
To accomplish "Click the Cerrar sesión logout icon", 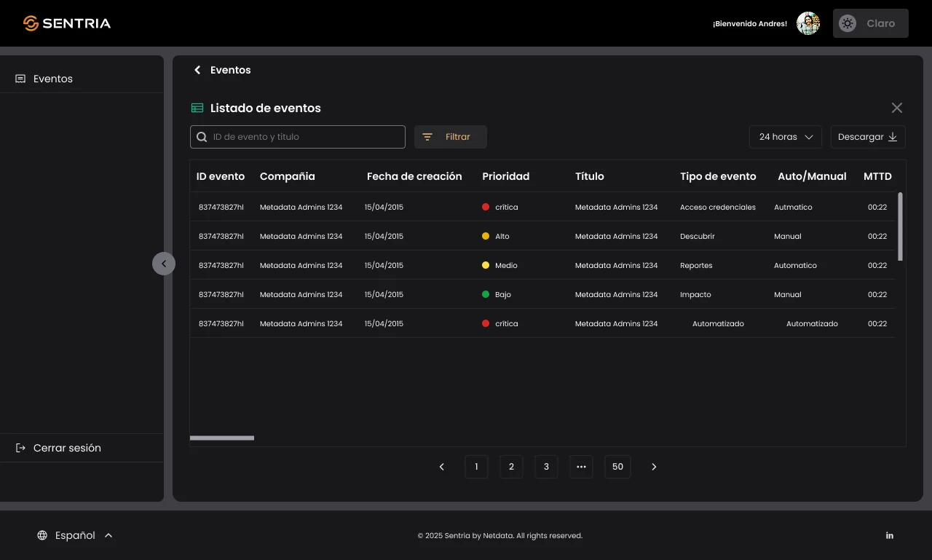I will [20, 448].
